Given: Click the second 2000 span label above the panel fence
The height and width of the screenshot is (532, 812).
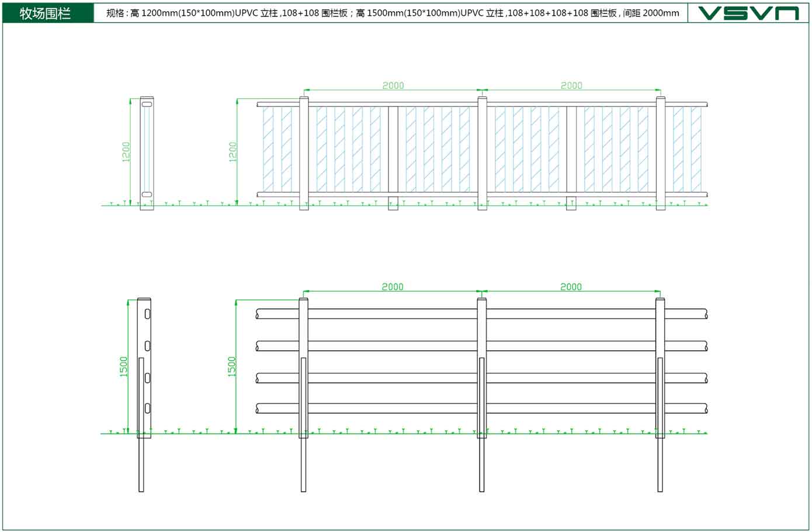Looking at the screenshot, I should tap(571, 85).
